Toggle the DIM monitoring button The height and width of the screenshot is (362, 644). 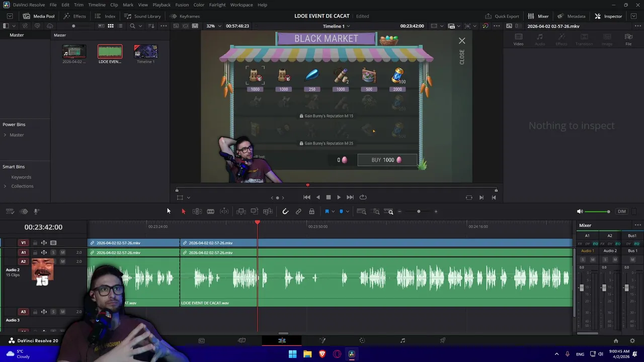pos(622,212)
